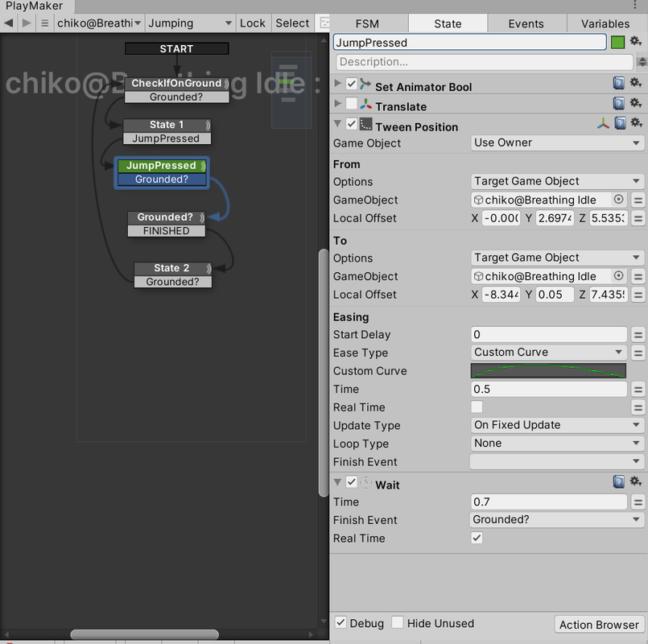Image resolution: width=648 pixels, height=644 pixels.
Task: Toggle variable mode for To GameObject
Action: tap(638, 277)
